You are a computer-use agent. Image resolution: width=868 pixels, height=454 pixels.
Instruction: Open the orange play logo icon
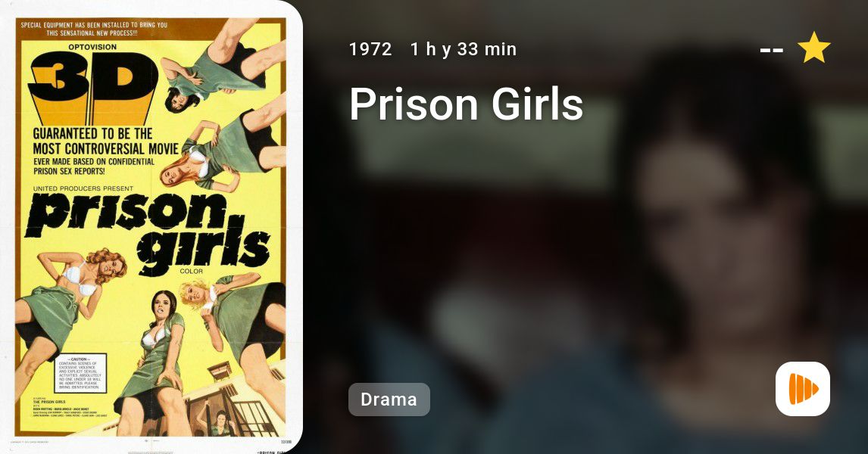(803, 389)
